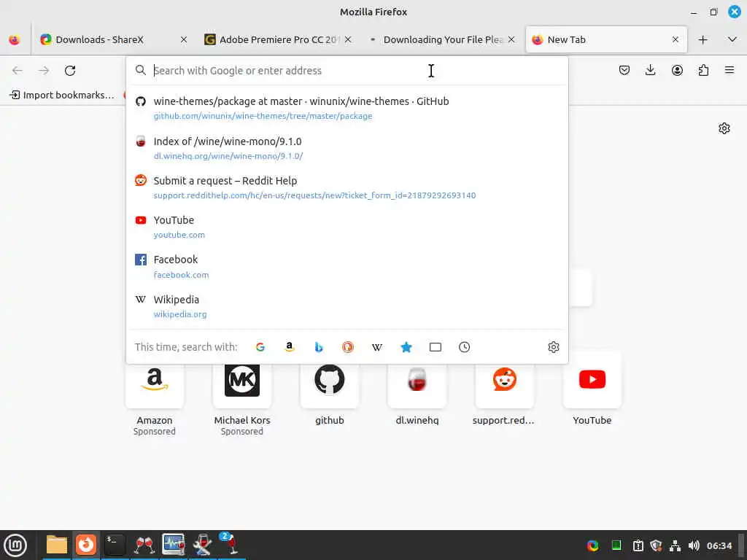Reload the current page
The height and width of the screenshot is (560, 747).
pos(70,71)
